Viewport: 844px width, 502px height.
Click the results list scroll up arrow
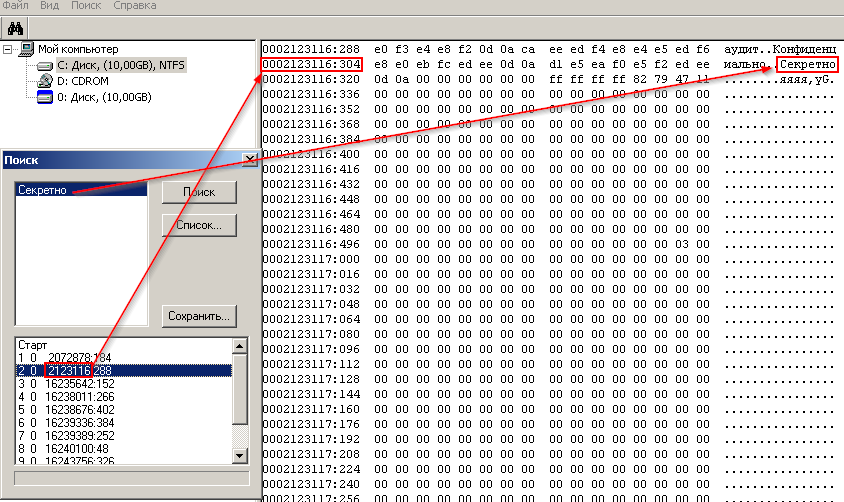(240, 345)
